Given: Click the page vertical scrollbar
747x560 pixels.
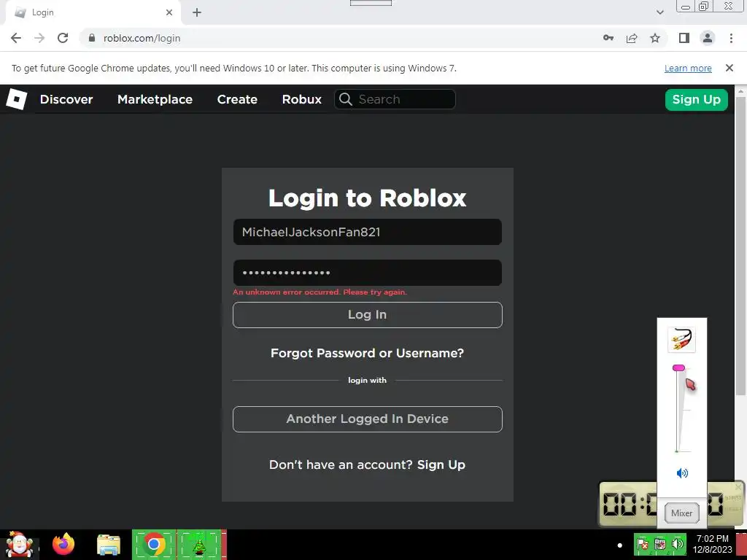Looking at the screenshot, I should 740,245.
